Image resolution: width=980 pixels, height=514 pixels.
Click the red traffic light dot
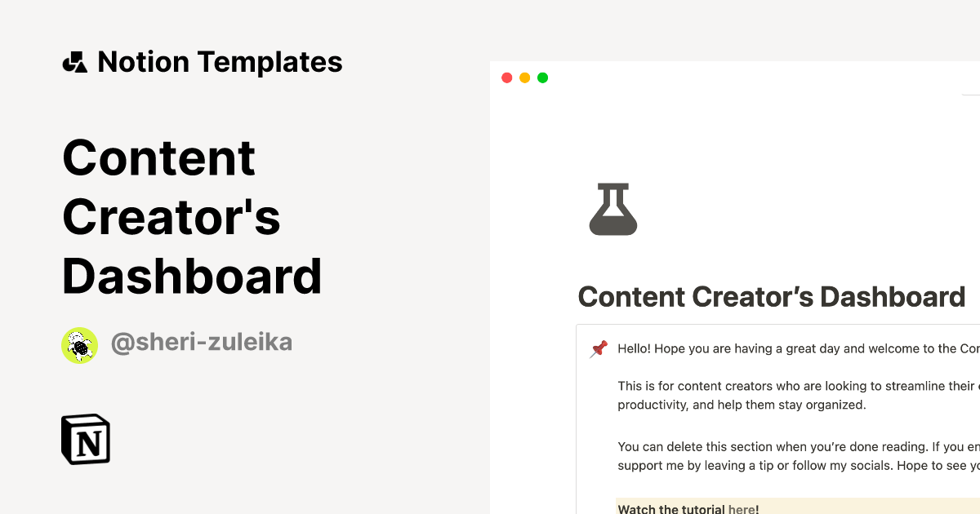click(506, 77)
